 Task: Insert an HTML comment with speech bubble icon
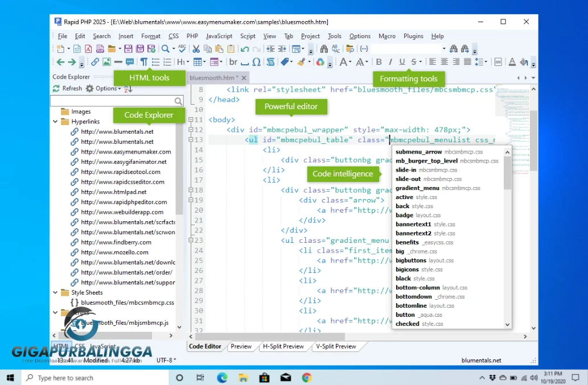coord(130,62)
